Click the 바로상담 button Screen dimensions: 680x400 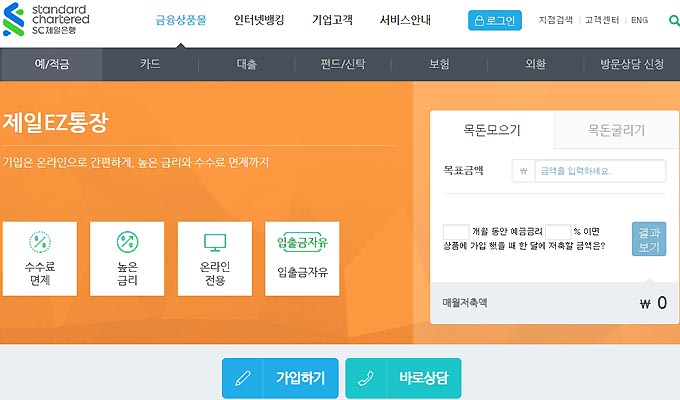pos(403,378)
